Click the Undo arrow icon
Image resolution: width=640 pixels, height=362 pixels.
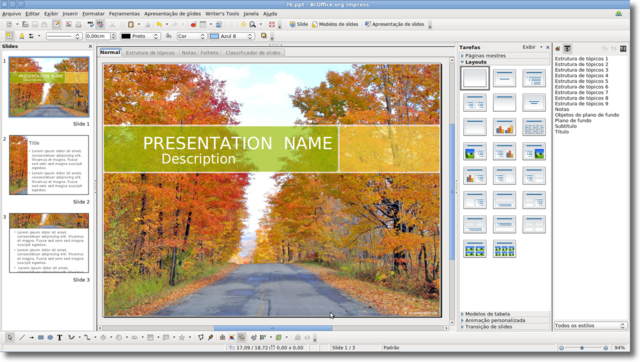[159, 24]
